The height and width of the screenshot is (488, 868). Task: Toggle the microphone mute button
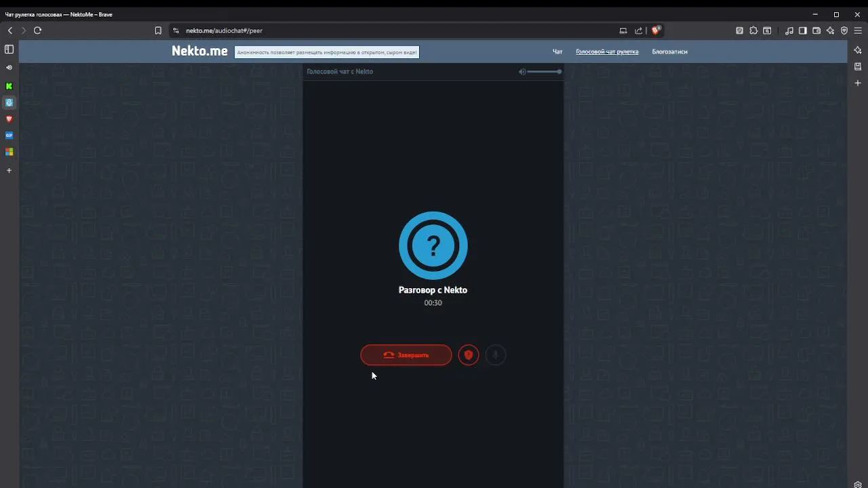[496, 355]
